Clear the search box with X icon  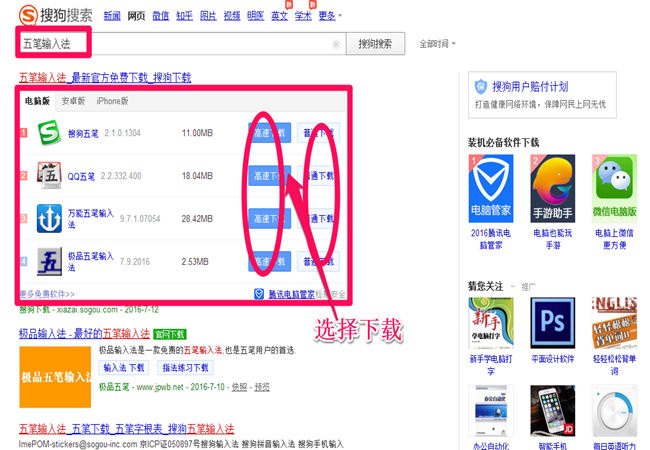pyautogui.click(x=336, y=44)
